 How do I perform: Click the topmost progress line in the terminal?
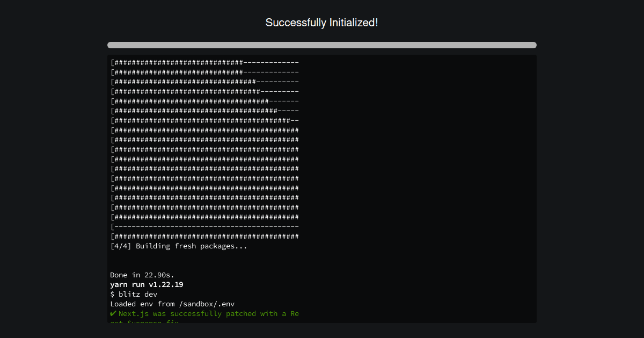click(204, 62)
